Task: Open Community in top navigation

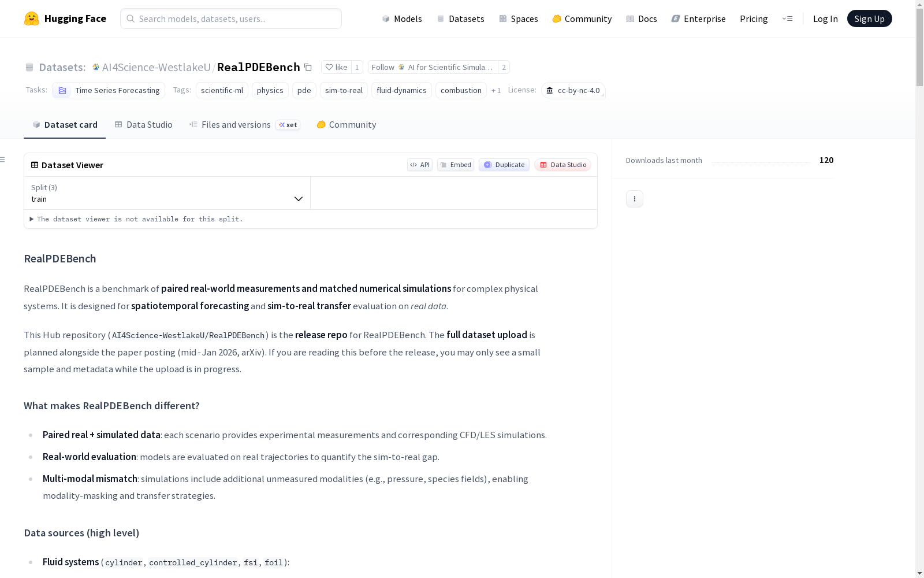Action: click(x=582, y=18)
